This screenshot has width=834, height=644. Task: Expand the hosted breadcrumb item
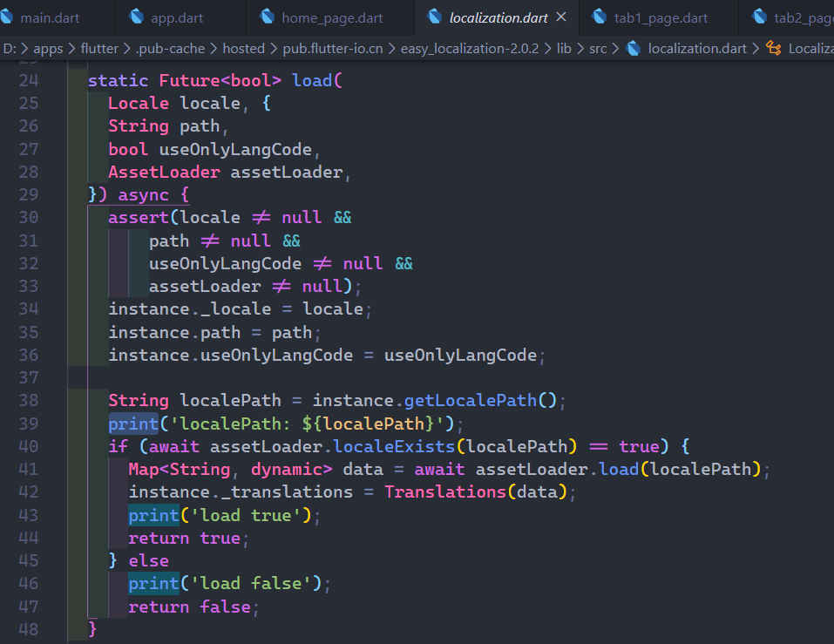[245, 48]
